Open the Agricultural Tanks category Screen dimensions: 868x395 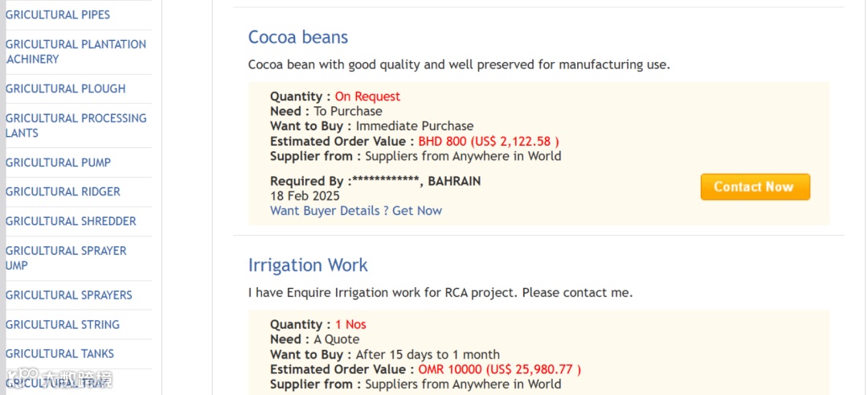click(x=59, y=354)
